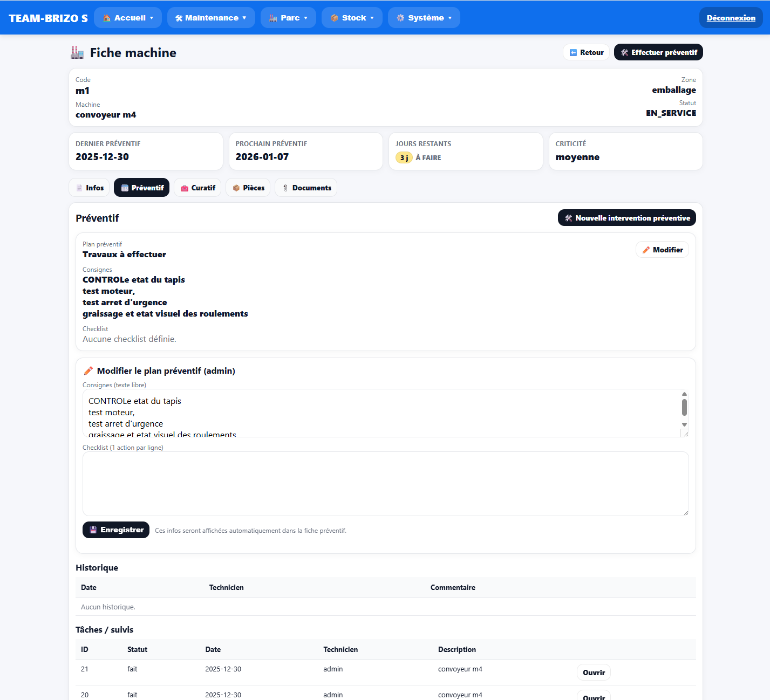Screen dimensions: 770x700
Task: Click the gear icon beside Système
Action: tap(400, 18)
